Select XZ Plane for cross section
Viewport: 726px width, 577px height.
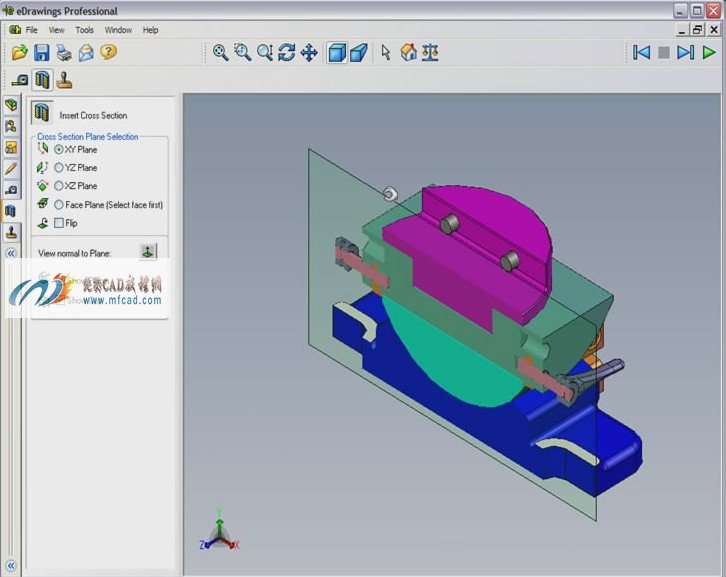[59, 186]
